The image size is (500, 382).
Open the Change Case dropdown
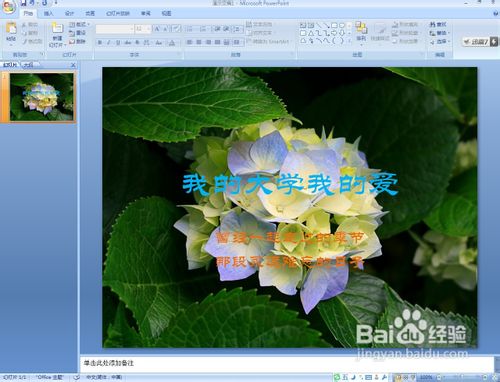(x=159, y=43)
